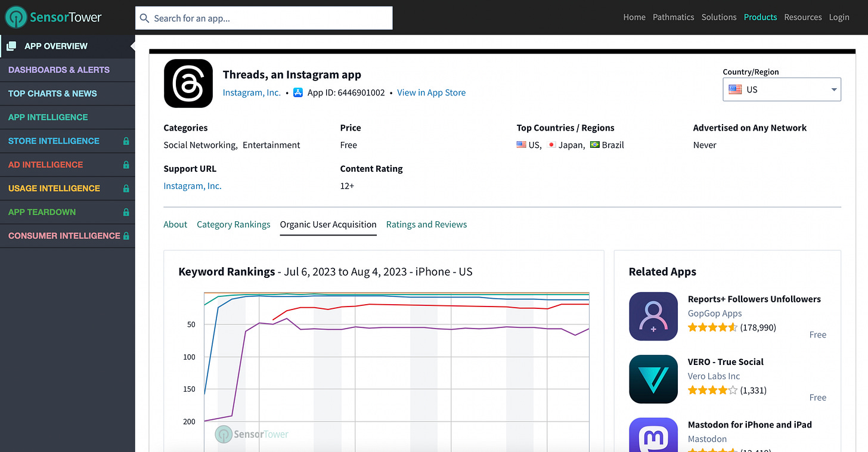
Task: Click Mastodon for iPhone and iPad title
Action: pyautogui.click(x=750, y=425)
